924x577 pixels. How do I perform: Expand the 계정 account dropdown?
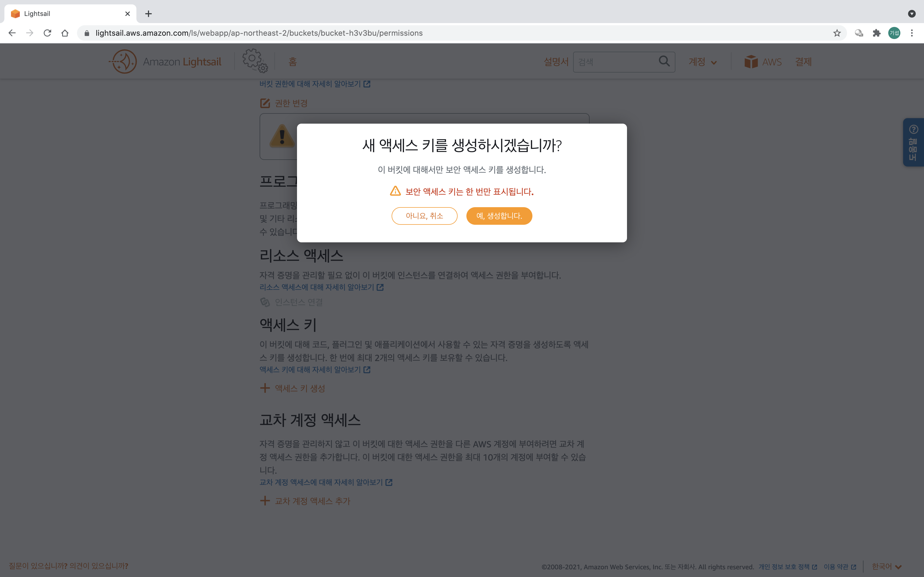pyautogui.click(x=702, y=62)
